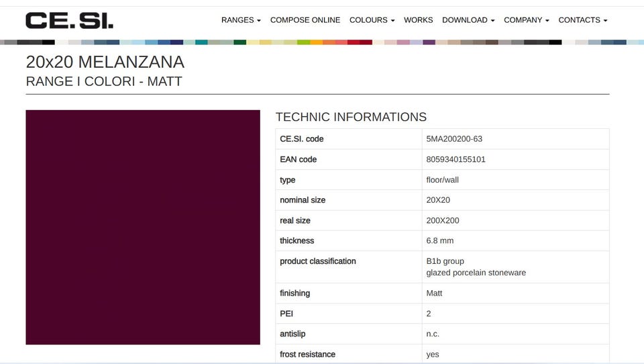Click the RANGE I COLORI - MATT subtitle
This screenshot has height=364, width=644.
pyautogui.click(x=104, y=81)
